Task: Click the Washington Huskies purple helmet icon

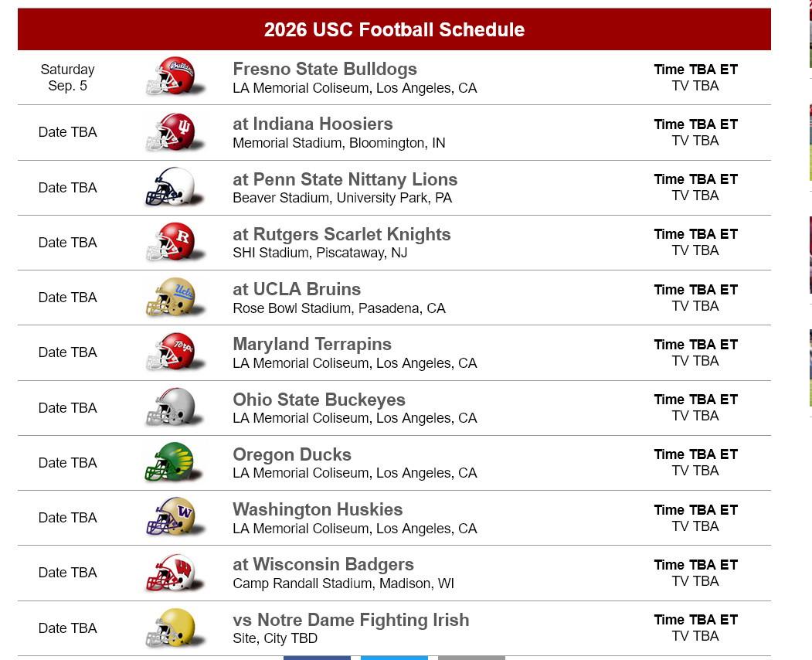Action: pyautogui.click(x=175, y=517)
